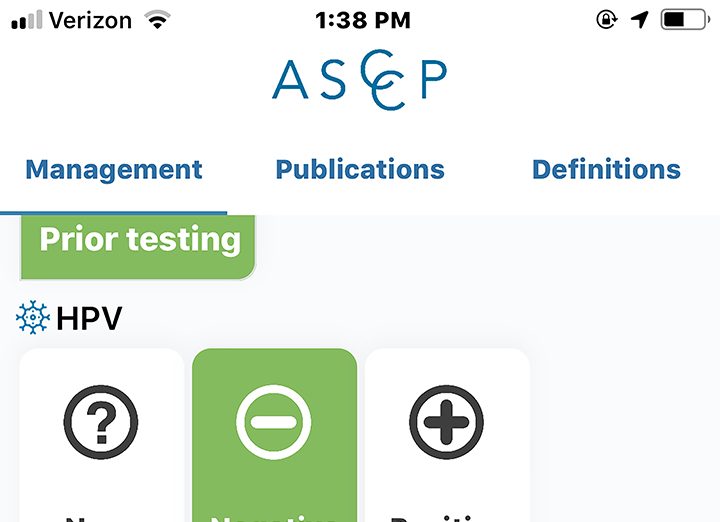
Task: Tap the Wi-Fi signal icon
Action: coord(157,20)
